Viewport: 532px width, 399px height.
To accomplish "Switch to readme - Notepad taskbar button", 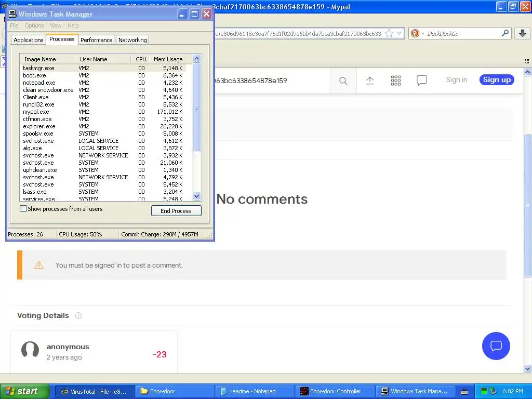I will (255, 391).
